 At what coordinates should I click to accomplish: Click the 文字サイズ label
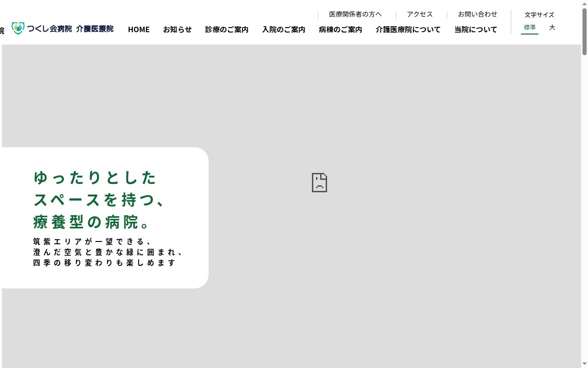539,15
